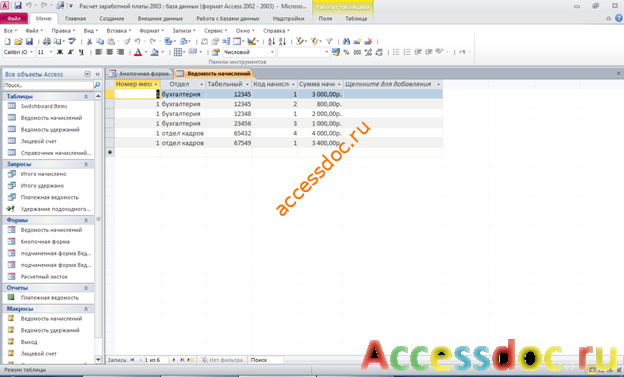Screen dimensions: 624x377
Task: Delete record with the red X icon
Action: (368, 41)
